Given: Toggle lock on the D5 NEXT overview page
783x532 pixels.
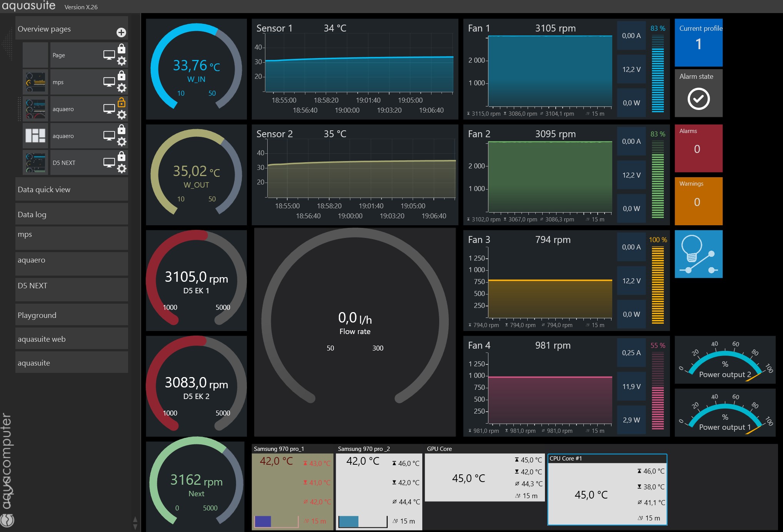Looking at the screenshot, I should click(122, 156).
